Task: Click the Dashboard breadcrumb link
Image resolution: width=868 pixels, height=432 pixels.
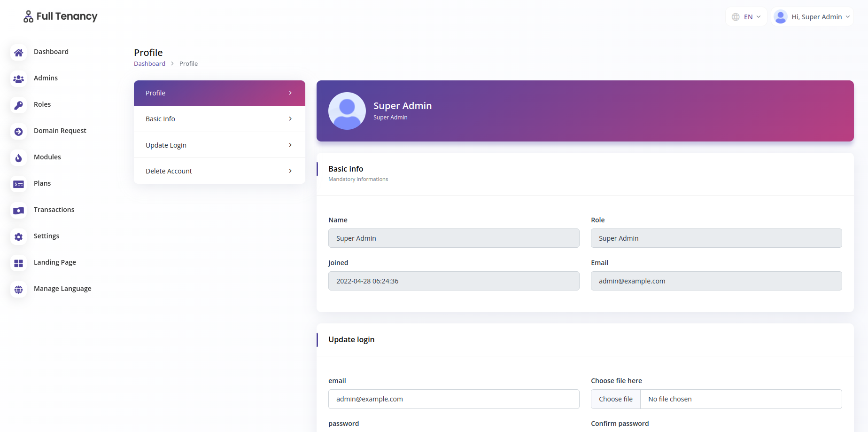Action: tap(149, 63)
